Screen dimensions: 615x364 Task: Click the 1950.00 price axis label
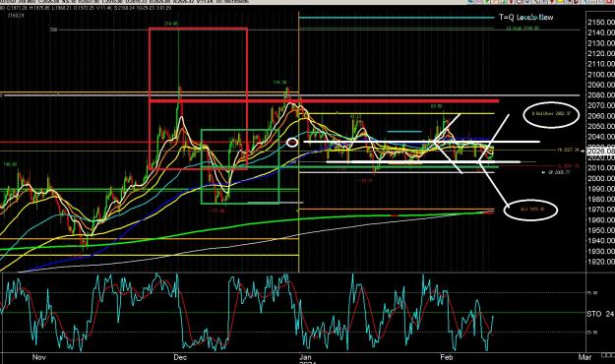click(601, 230)
